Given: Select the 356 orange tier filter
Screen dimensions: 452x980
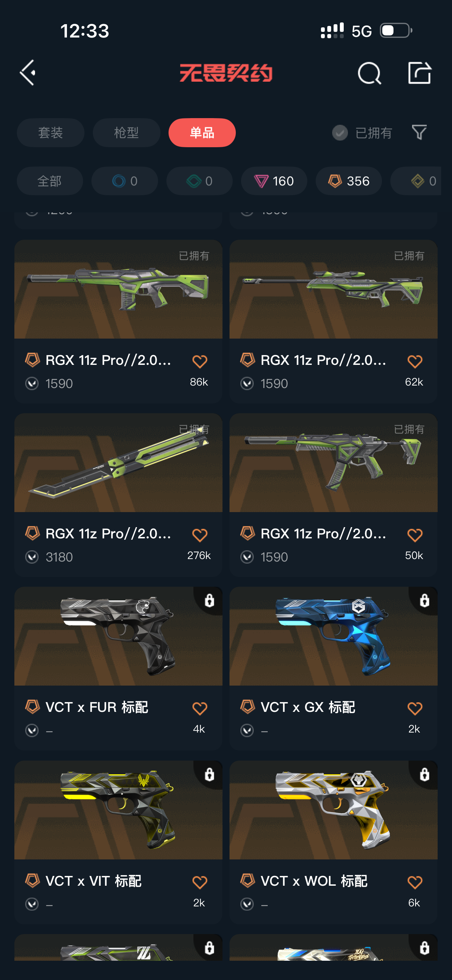Looking at the screenshot, I should 349,181.
